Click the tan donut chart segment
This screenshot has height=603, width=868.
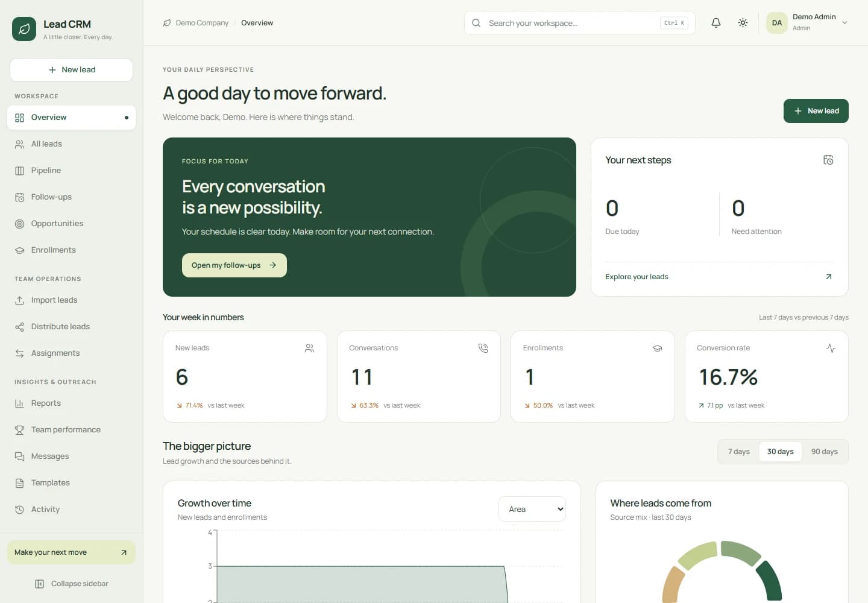673,586
